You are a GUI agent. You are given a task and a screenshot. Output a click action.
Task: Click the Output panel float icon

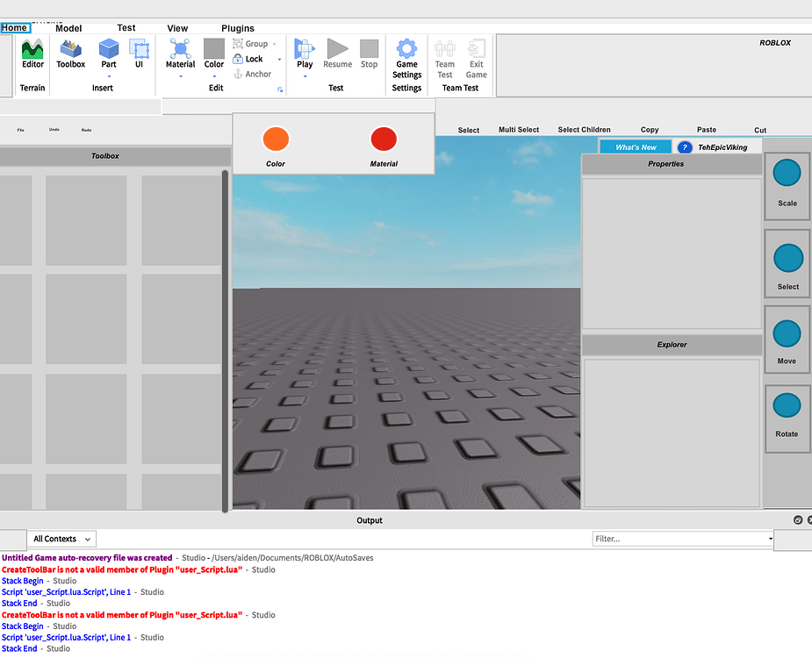pyautogui.click(x=797, y=519)
